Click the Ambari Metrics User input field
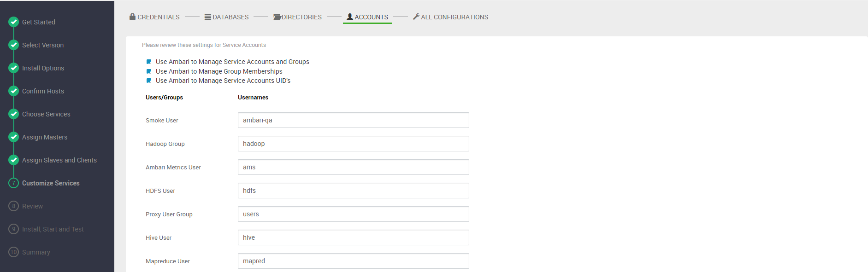The image size is (868, 272). pos(354,167)
